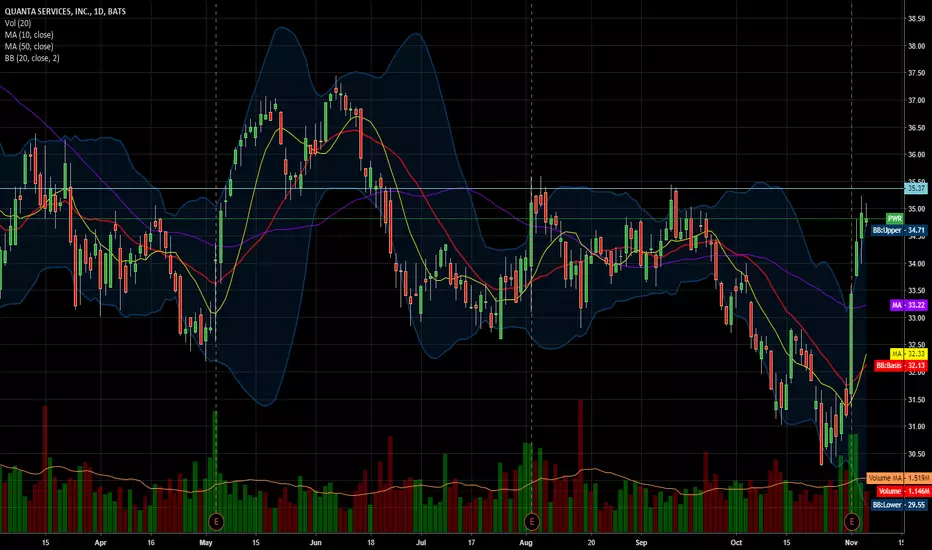The width and height of the screenshot is (932, 550).
Task: Click 31.00 on the price axis
Action: pyautogui.click(x=916, y=426)
